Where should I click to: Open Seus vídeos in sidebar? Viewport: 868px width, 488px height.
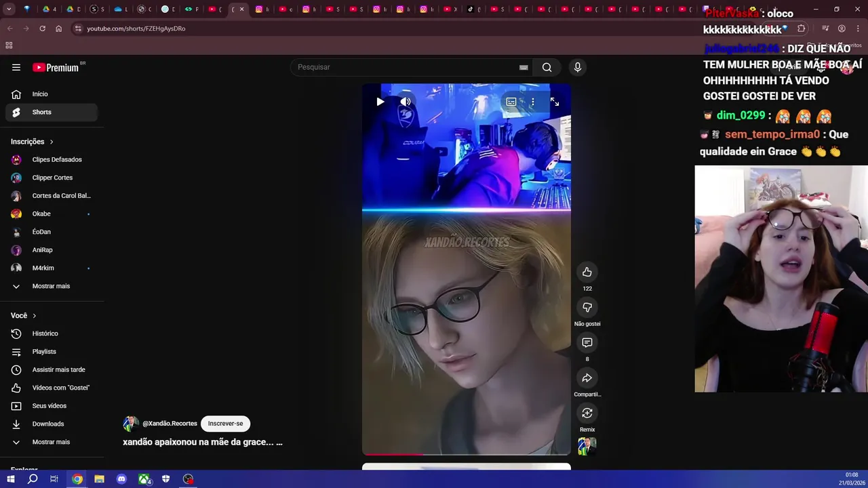click(52, 406)
